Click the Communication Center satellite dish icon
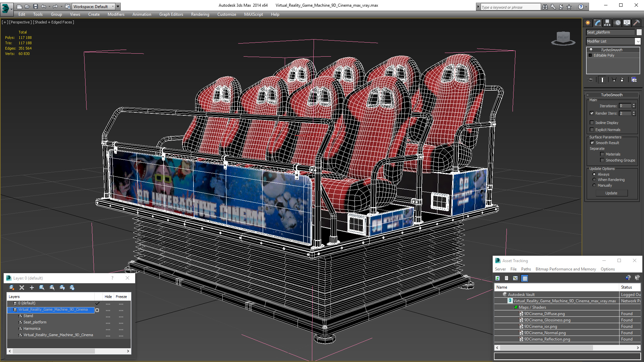 pyautogui.click(x=561, y=7)
